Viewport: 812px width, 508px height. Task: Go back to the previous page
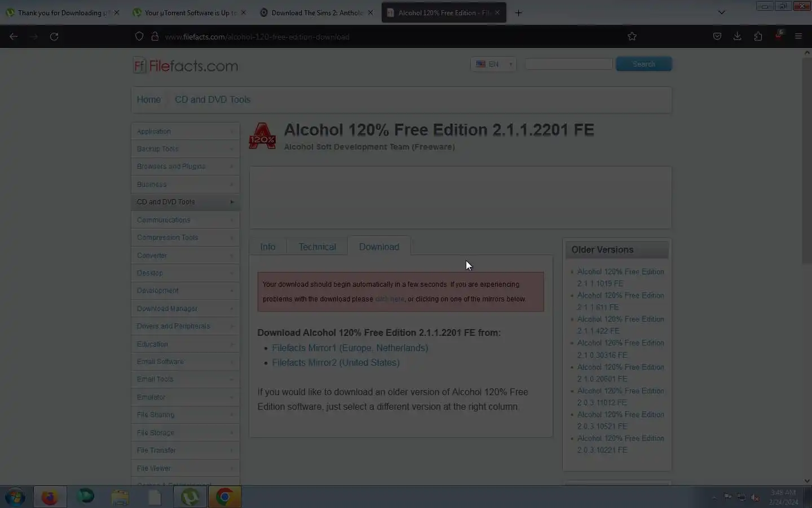(x=14, y=37)
